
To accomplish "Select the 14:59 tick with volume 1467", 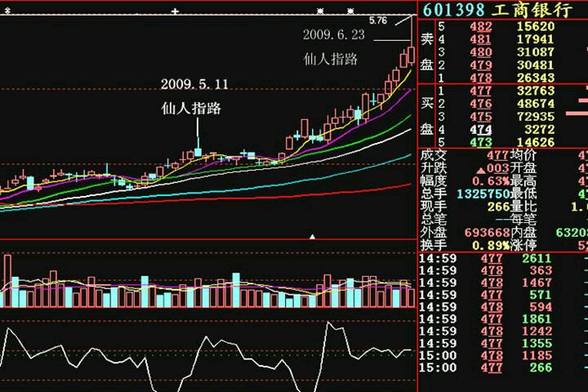I will pyautogui.click(x=503, y=283).
